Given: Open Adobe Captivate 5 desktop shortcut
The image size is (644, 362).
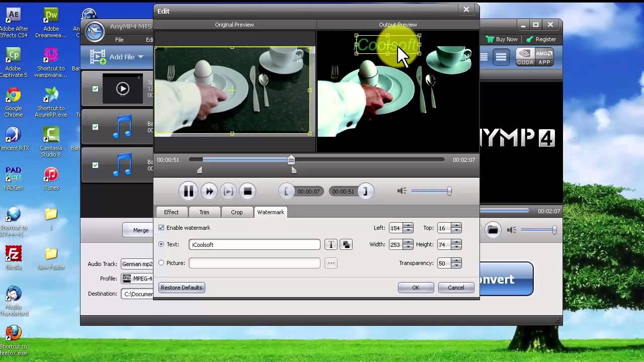Looking at the screenshot, I should pos(14,62).
